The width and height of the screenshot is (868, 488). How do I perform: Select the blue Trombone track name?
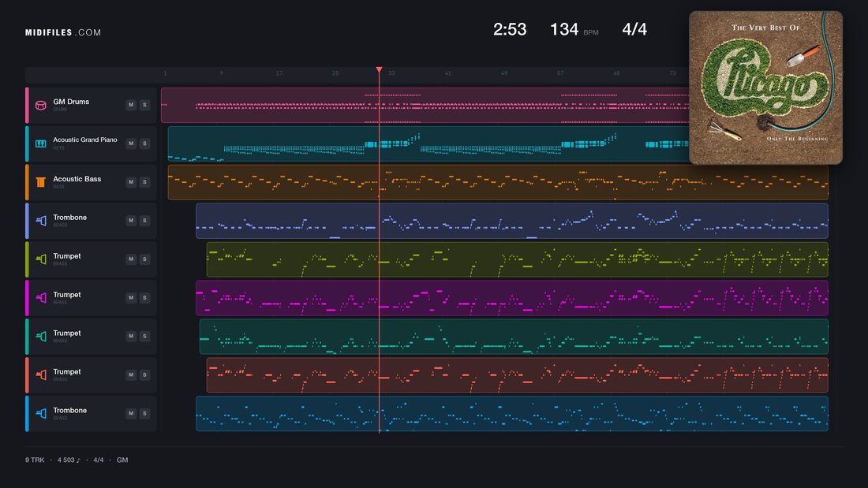69,410
